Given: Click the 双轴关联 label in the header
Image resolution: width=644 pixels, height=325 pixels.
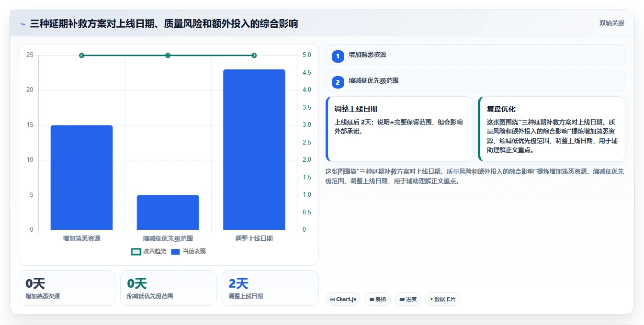Looking at the screenshot, I should (x=611, y=23).
